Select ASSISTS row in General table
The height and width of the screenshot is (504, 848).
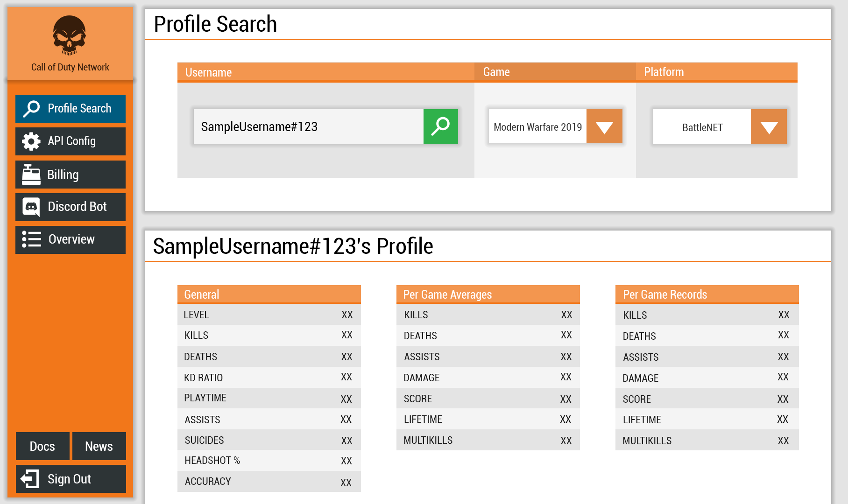(x=269, y=419)
